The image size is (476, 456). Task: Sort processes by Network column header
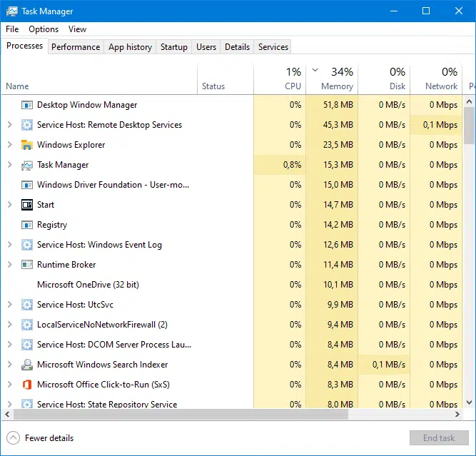tap(436, 79)
